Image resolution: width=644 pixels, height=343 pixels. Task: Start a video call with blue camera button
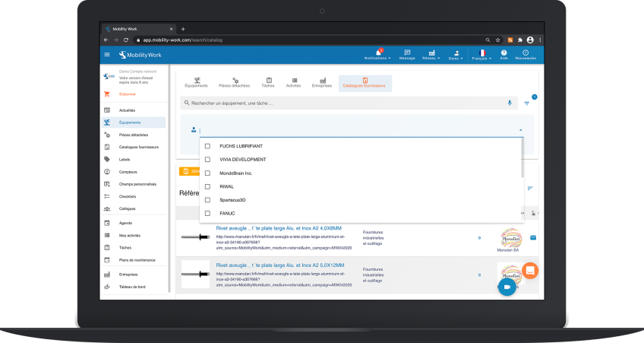(x=507, y=287)
